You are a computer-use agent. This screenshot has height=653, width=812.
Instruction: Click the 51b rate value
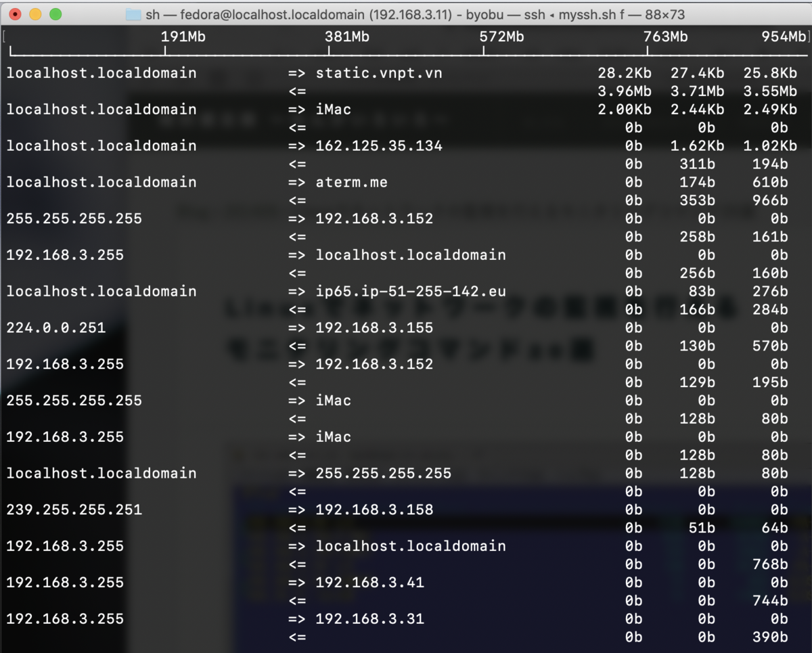[702, 528]
